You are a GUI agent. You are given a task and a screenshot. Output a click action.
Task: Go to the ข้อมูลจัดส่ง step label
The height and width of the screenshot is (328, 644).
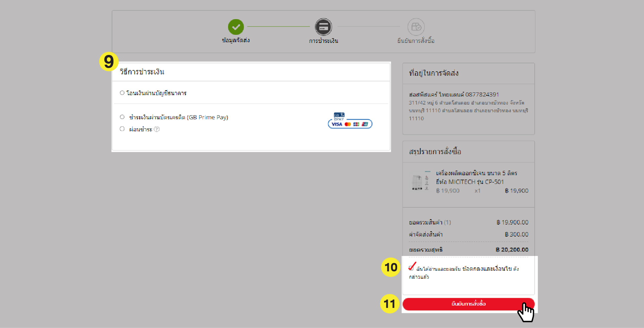coord(236,40)
